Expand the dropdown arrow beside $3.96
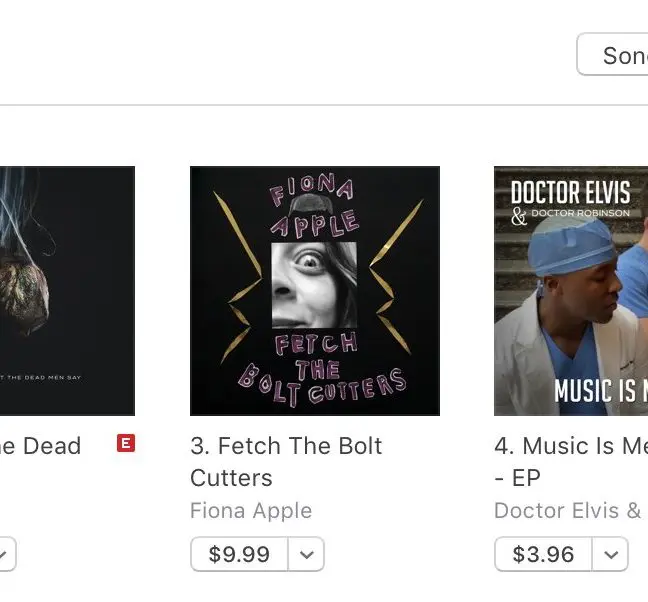The height and width of the screenshot is (602, 648). coord(611,553)
